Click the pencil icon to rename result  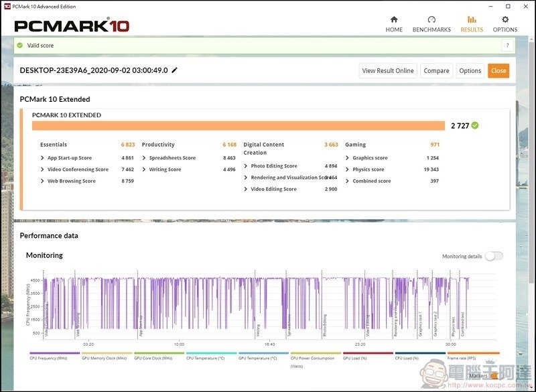175,70
